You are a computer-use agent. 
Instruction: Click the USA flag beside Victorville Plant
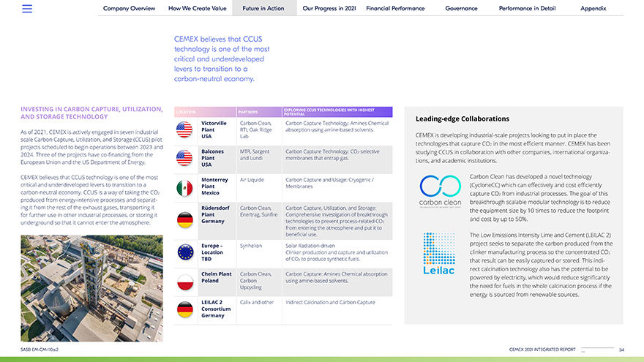185,130
